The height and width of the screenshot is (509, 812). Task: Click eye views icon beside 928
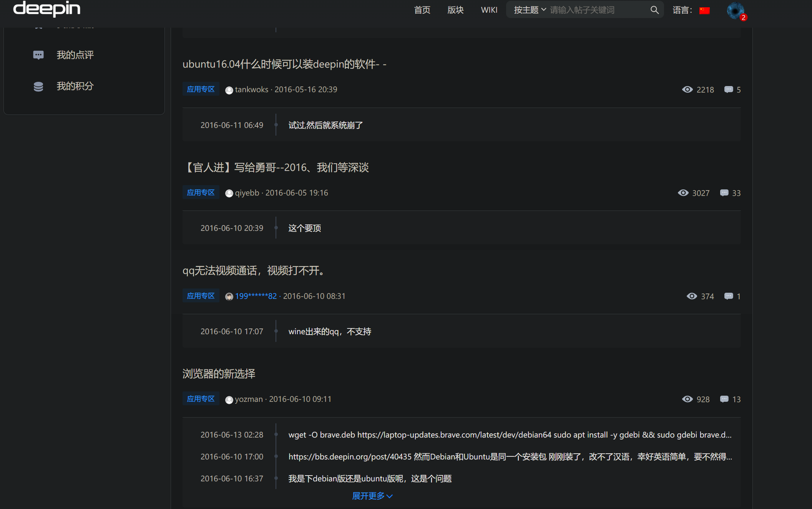pyautogui.click(x=687, y=399)
